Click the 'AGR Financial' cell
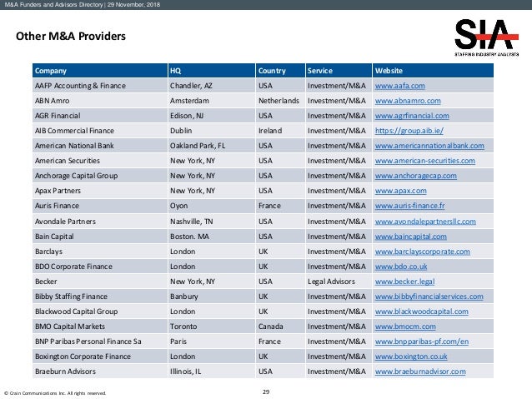 [100, 116]
